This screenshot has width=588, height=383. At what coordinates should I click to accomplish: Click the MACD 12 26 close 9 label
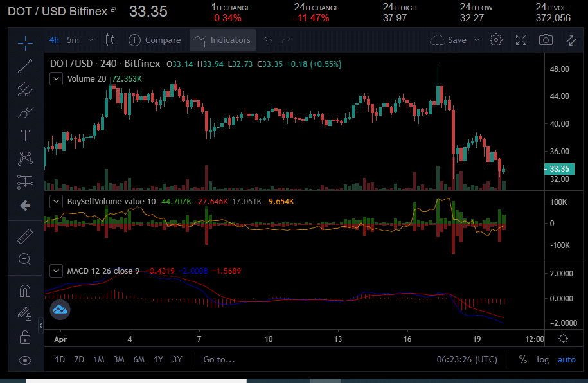[103, 271]
